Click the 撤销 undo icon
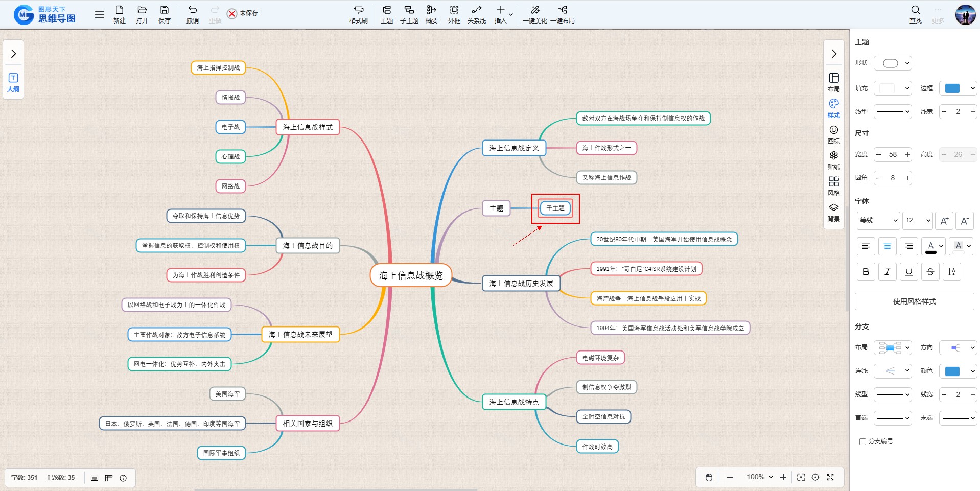Image resolution: width=980 pixels, height=491 pixels. click(192, 14)
